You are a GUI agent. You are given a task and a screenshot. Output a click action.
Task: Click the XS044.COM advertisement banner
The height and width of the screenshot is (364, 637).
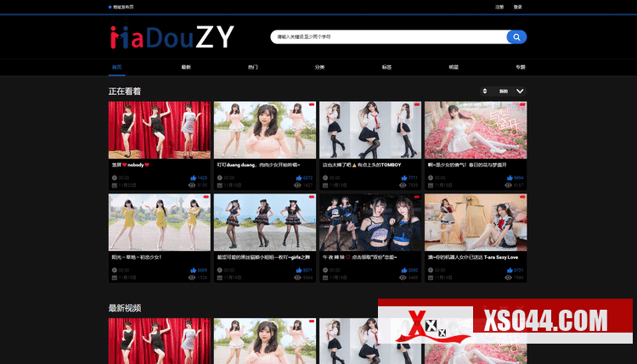click(507, 322)
